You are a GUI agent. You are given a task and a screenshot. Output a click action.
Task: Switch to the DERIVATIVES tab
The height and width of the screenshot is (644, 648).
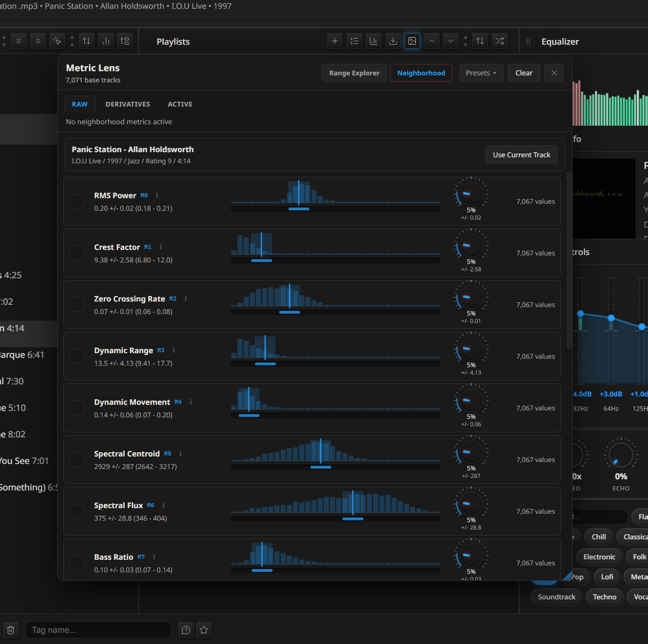(128, 104)
